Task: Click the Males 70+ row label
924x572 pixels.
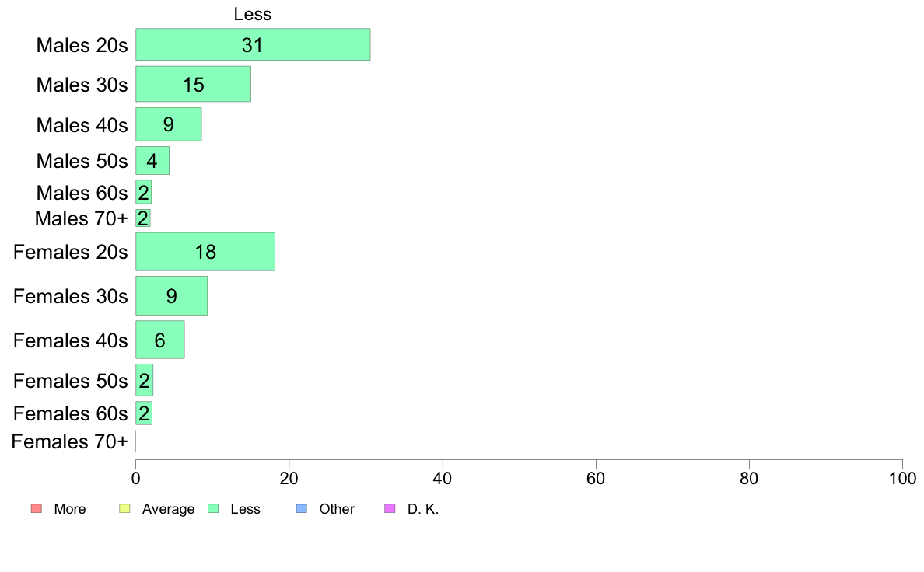Action: 81,218
